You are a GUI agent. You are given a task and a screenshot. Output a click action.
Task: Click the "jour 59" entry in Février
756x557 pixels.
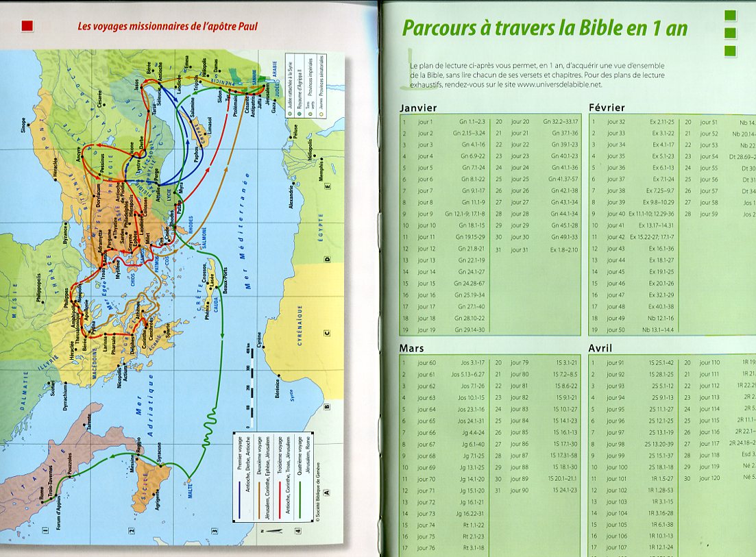(x=709, y=214)
